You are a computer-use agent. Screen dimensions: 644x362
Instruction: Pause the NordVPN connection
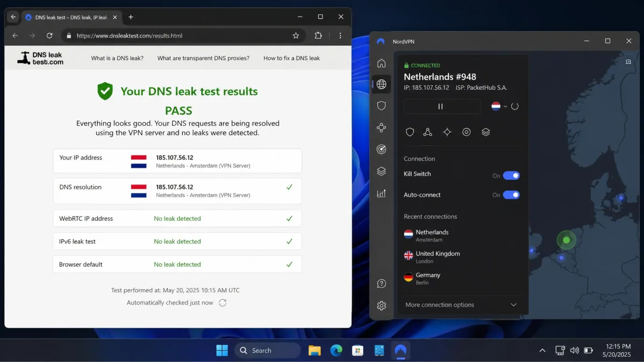pyautogui.click(x=442, y=106)
